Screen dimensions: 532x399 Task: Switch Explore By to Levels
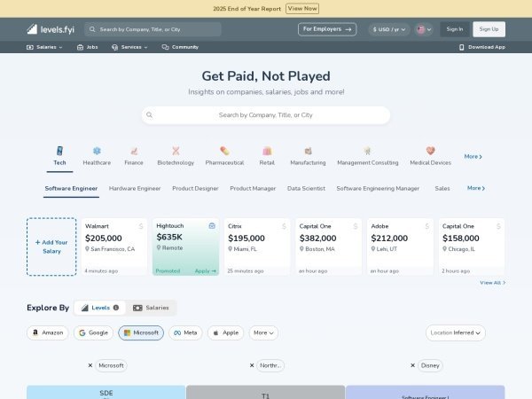(99, 308)
